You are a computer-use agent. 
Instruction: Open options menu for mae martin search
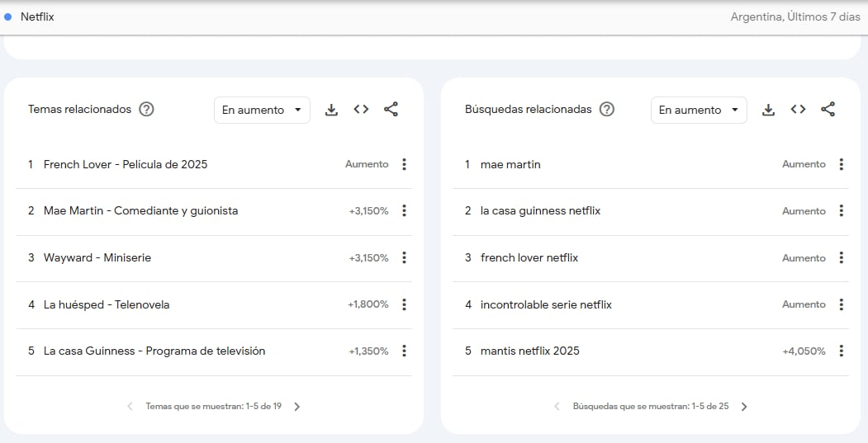tap(841, 164)
